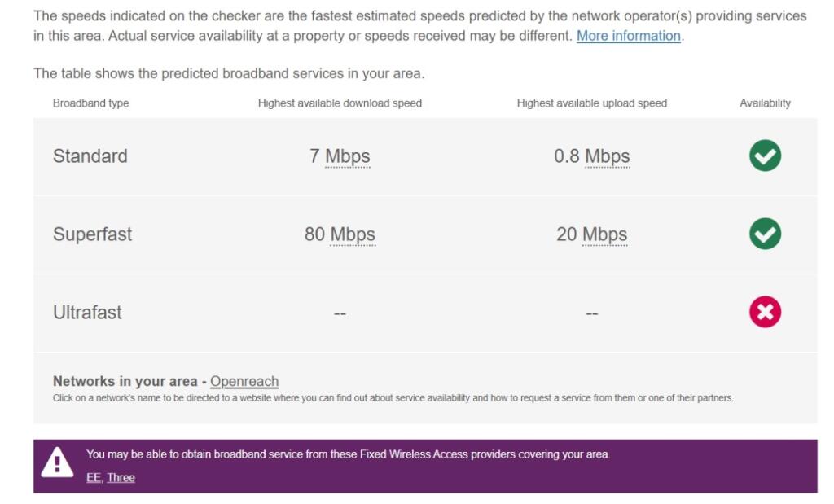
Task: Open the Openreach network link
Action: click(x=244, y=381)
